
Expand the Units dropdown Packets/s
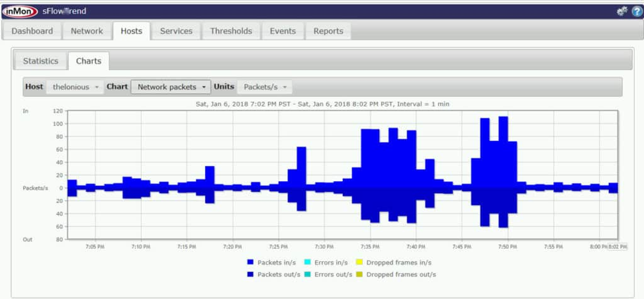point(265,87)
